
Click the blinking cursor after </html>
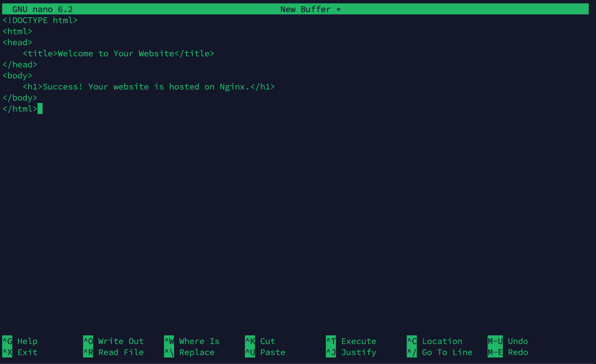tap(40, 109)
